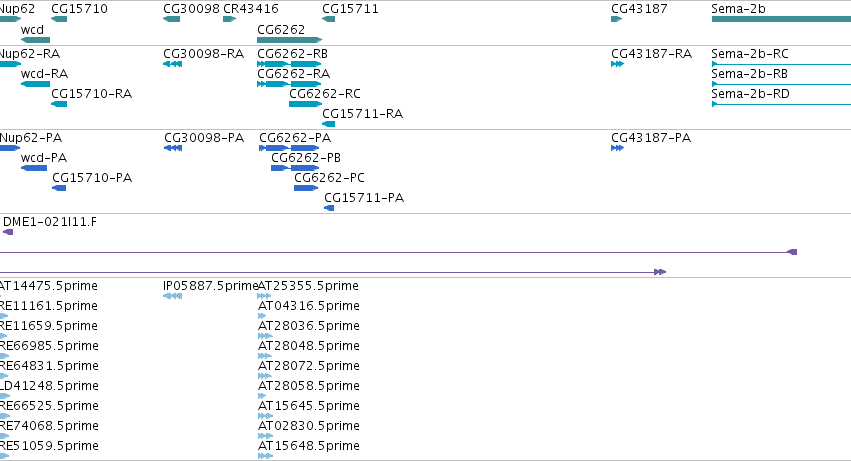Click the CG43187 gene label
This screenshot has width=851, height=461.
(x=639, y=9)
